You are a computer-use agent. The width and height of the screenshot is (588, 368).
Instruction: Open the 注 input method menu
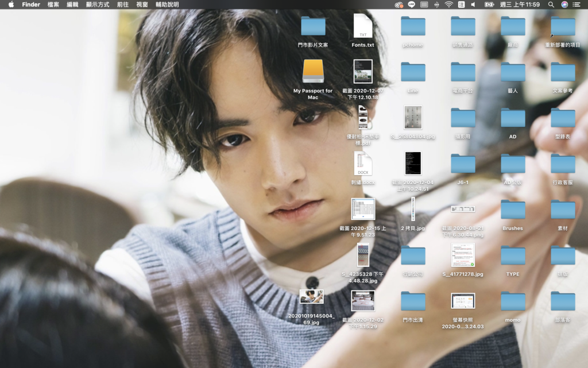coord(461,5)
